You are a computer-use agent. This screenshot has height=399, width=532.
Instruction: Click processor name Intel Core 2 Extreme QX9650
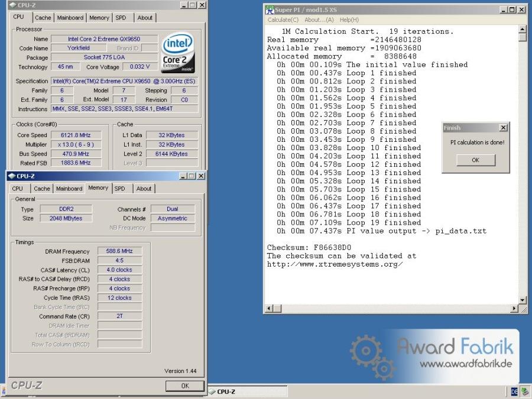104,39
